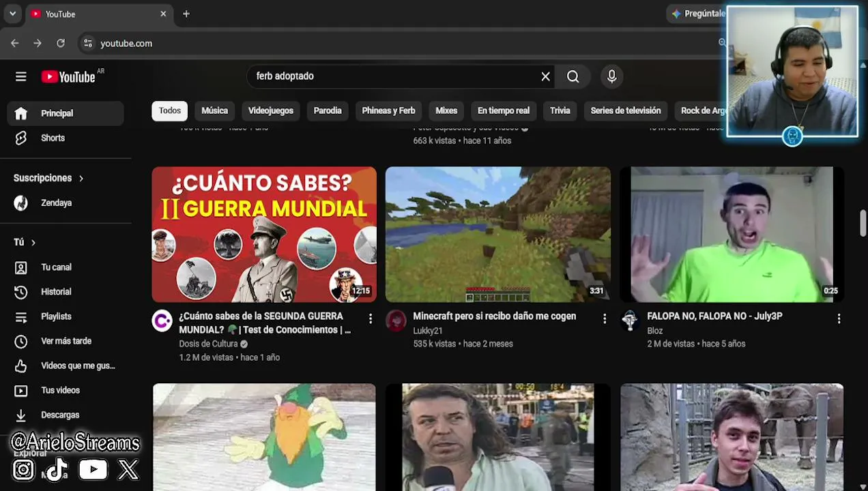Select the Trivia filter chip
868x491 pixels.
(x=560, y=110)
